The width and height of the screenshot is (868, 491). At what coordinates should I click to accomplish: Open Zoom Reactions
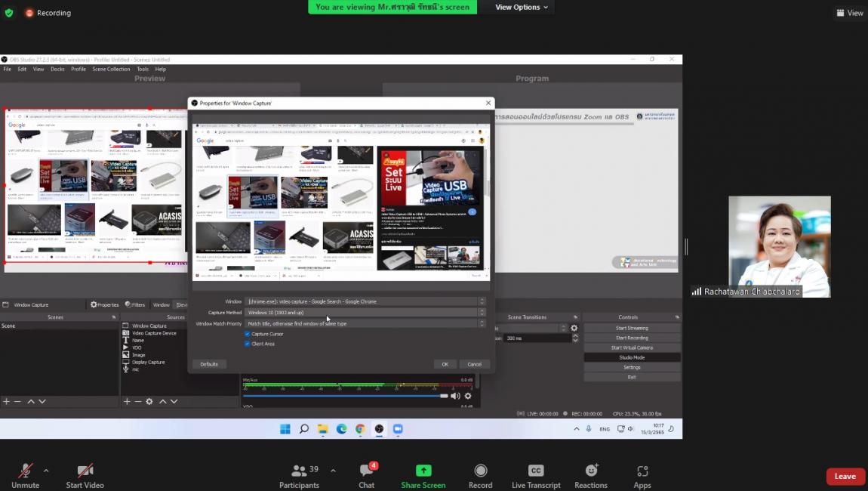tap(591, 476)
